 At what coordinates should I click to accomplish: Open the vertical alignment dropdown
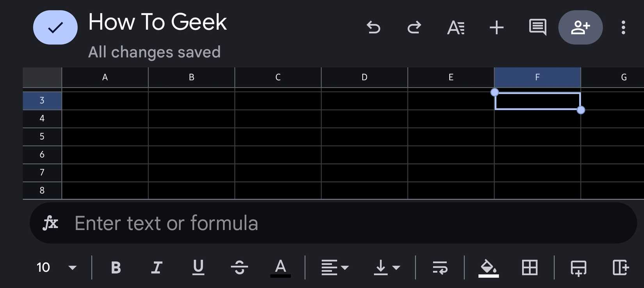[387, 267]
